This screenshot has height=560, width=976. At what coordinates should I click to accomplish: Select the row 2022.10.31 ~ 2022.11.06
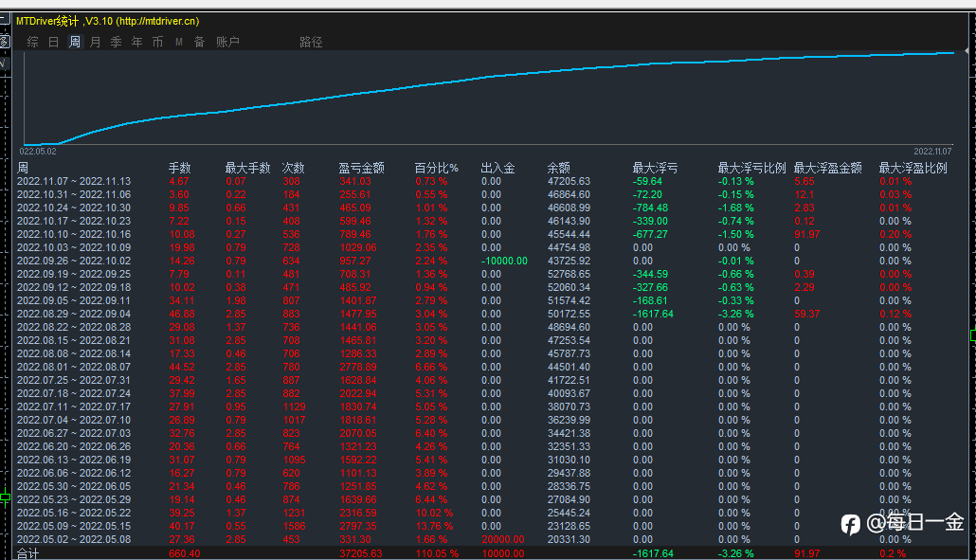click(x=489, y=194)
